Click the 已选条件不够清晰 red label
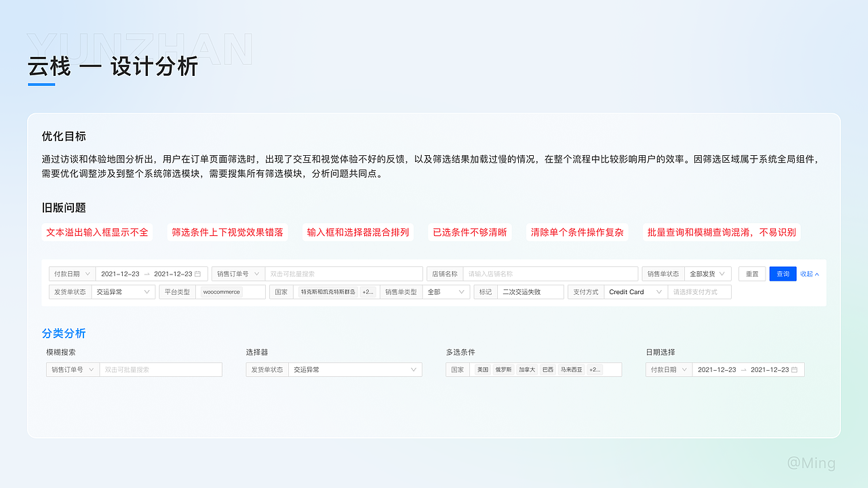868x488 pixels. (470, 232)
